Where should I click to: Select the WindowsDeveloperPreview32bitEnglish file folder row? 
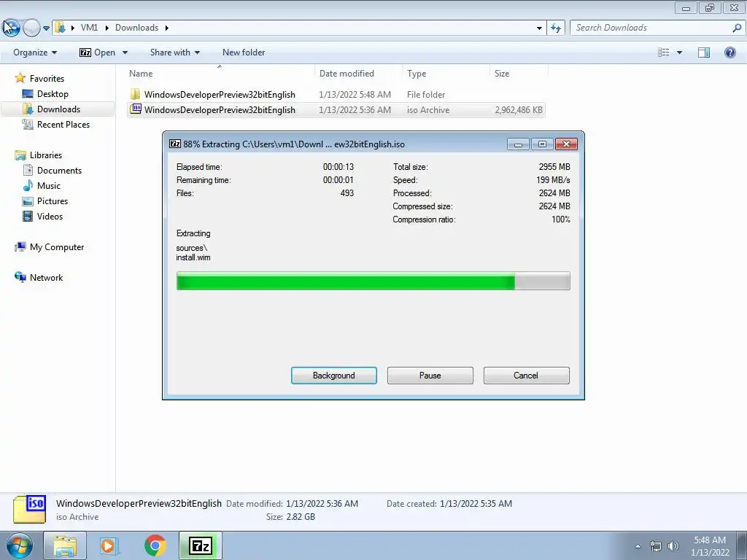[336, 94]
